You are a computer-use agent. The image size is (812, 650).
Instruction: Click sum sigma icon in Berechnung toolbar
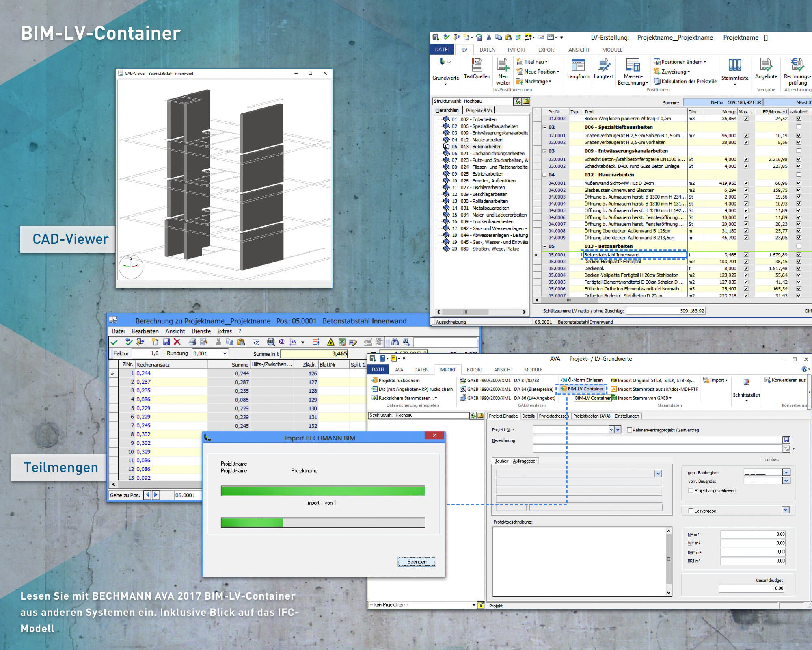tap(256, 342)
